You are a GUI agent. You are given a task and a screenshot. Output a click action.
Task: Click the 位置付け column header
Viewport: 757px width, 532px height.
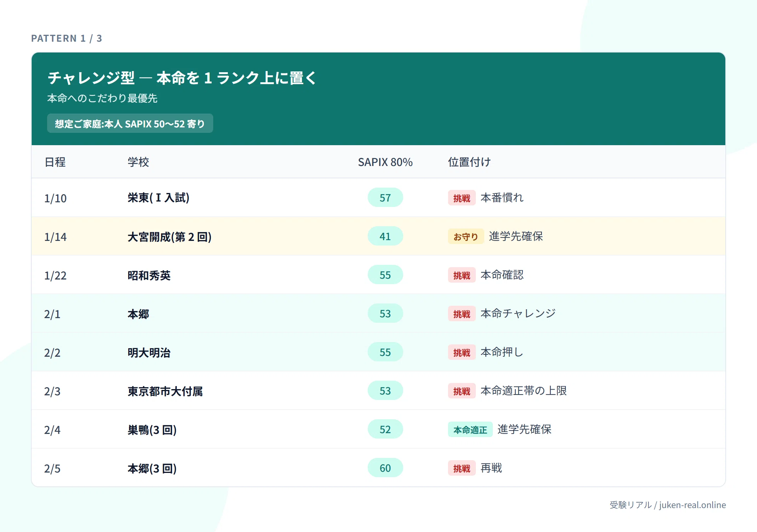pyautogui.click(x=469, y=162)
